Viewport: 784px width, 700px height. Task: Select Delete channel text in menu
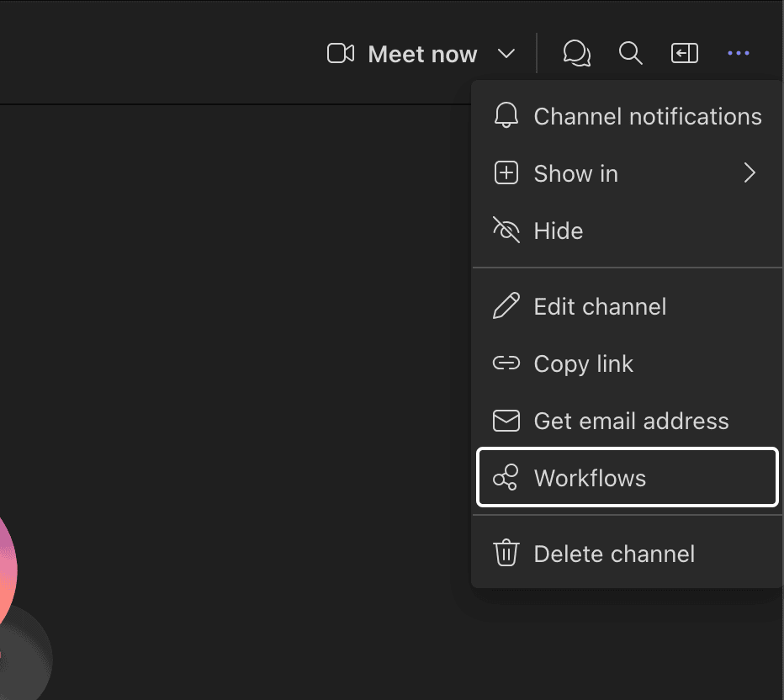(614, 554)
